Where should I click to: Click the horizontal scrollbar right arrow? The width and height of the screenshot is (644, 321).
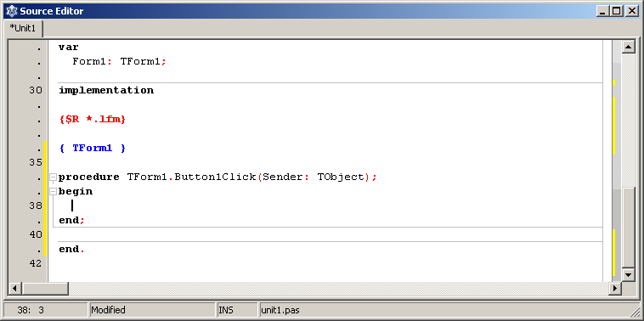615,289
